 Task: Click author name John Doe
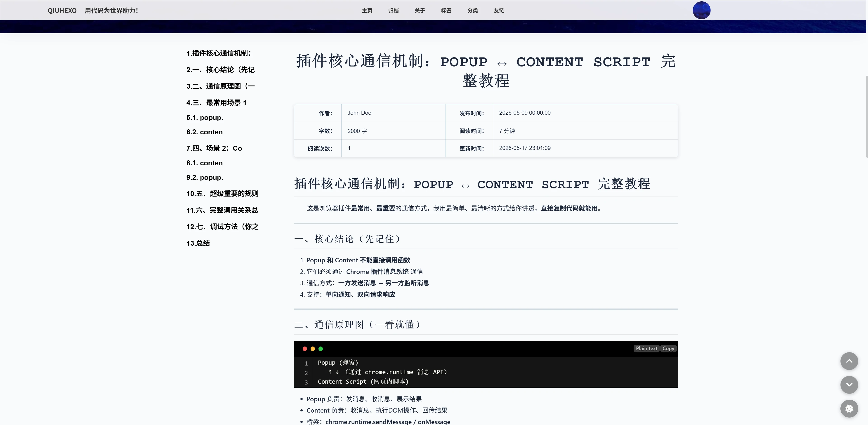pyautogui.click(x=359, y=113)
